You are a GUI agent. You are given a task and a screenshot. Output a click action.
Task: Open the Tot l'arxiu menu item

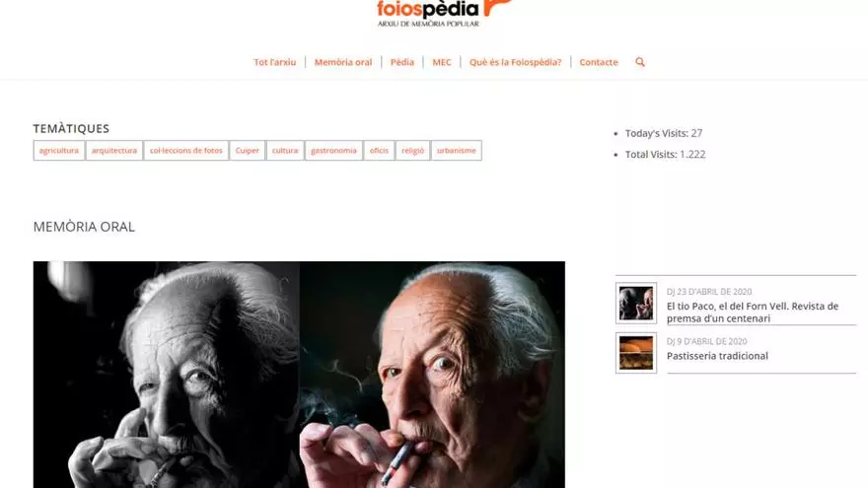[274, 62]
